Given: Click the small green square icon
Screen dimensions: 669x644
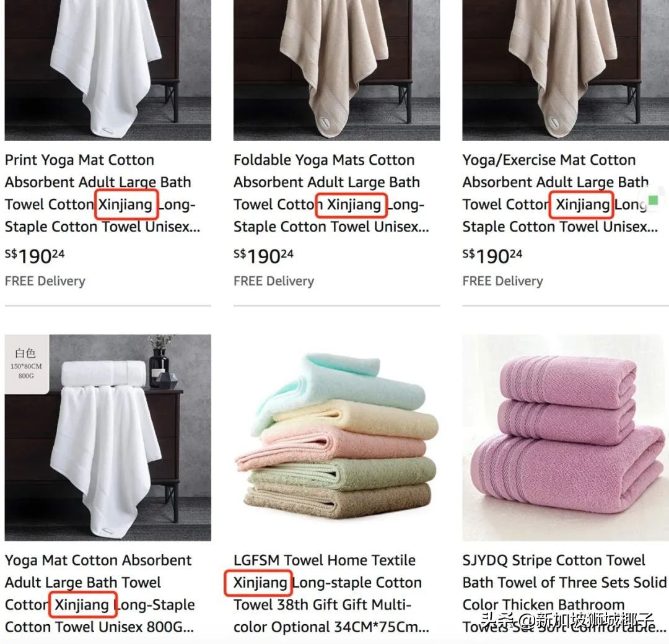Looking at the screenshot, I should click(654, 200).
